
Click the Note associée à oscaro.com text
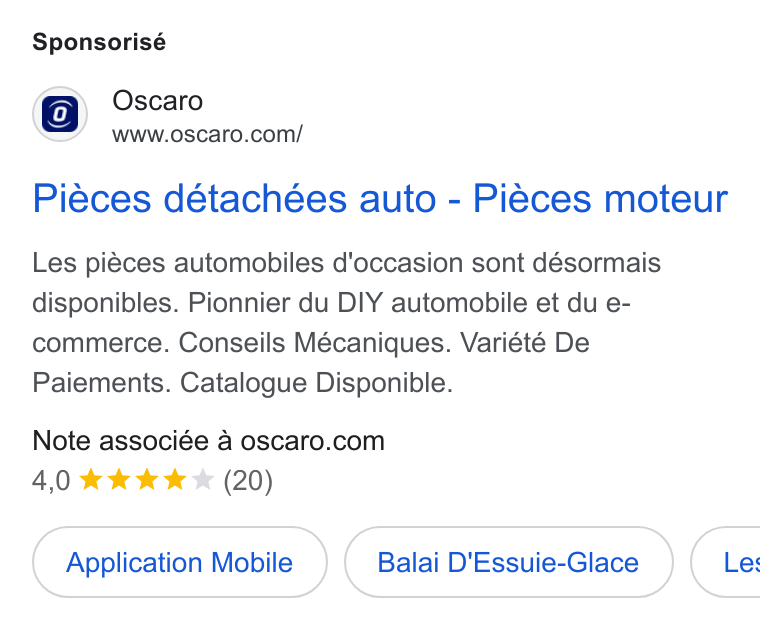[x=208, y=441]
